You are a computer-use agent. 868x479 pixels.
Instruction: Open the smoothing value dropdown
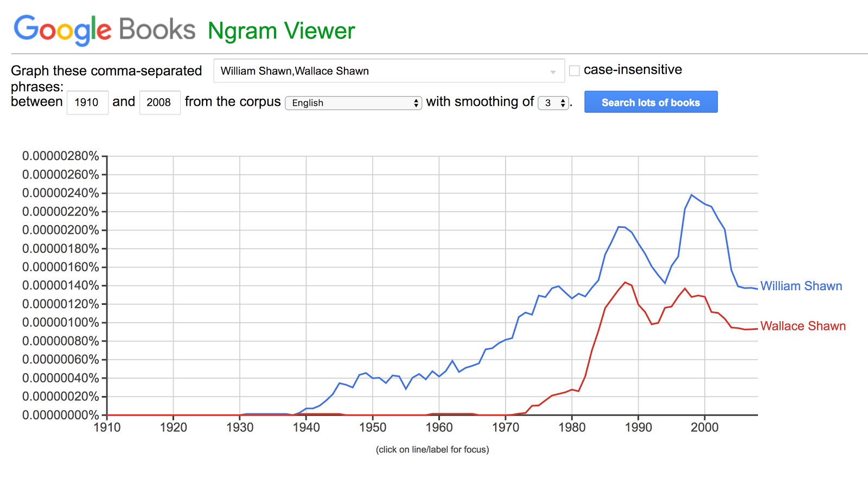coord(553,103)
